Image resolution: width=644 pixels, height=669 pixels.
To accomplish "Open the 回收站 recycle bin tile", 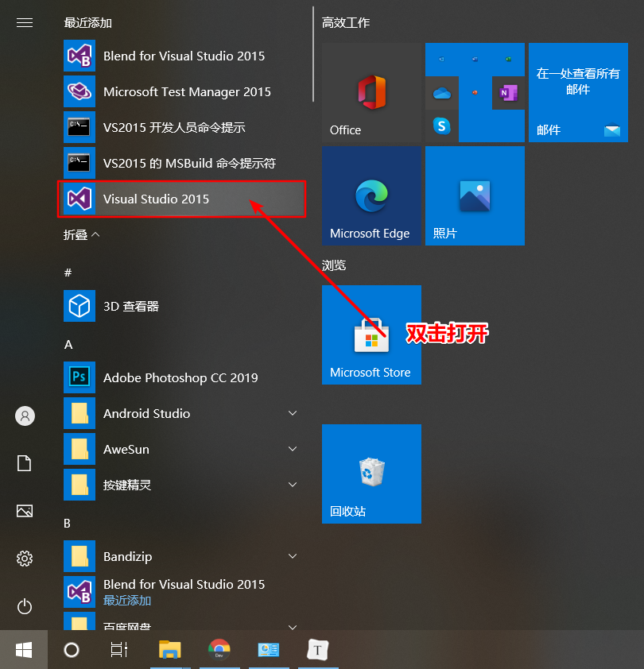I will tap(371, 474).
